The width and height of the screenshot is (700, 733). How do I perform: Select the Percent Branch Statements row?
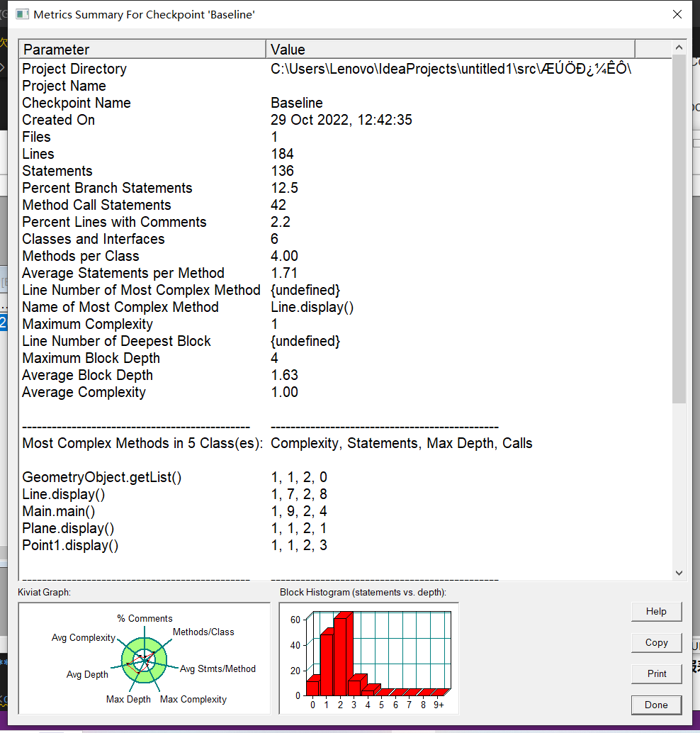tap(107, 188)
